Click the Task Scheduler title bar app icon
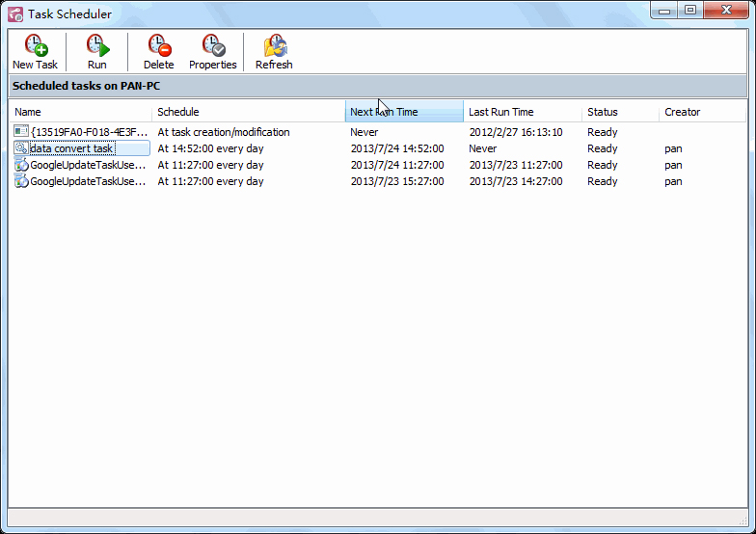 pyautogui.click(x=15, y=14)
